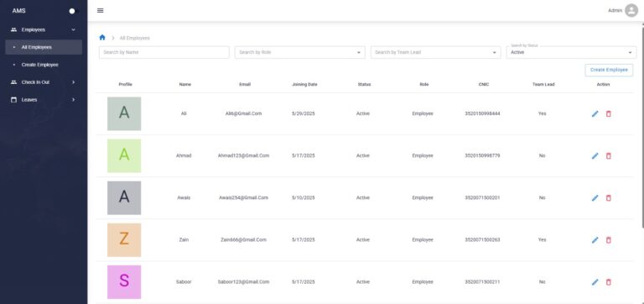Click Zain's orange Z profile thumbnail
This screenshot has width=644, height=304.
point(124,240)
